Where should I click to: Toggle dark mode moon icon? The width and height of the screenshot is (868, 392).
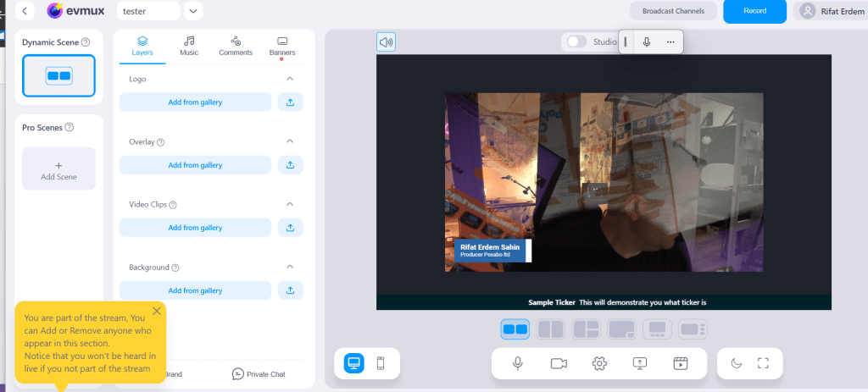click(x=736, y=363)
